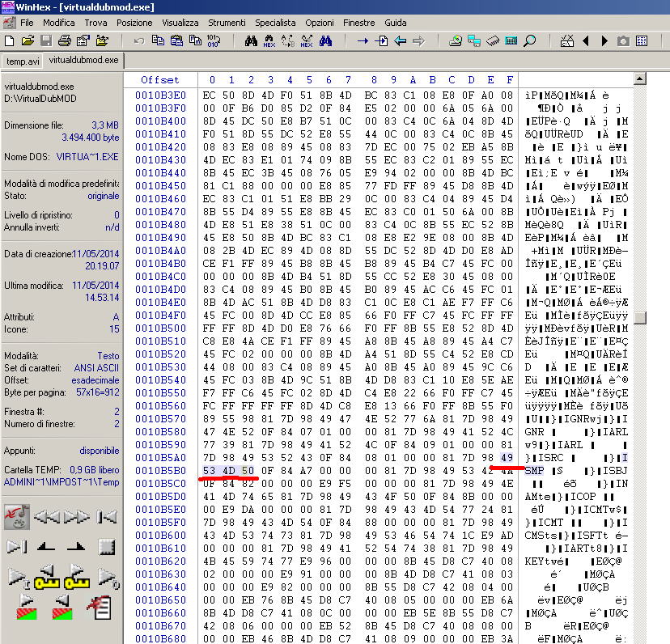Viewport: 670px width, 644px height.
Task: Click the rewind double-arrow button in the lower-left panel
Action: [x=47, y=517]
